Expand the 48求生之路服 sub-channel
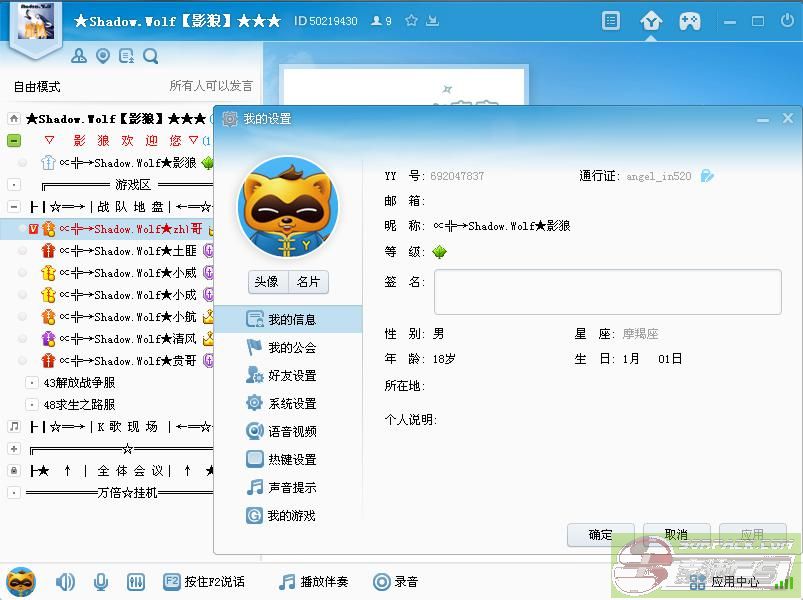The width and height of the screenshot is (803, 600). coord(32,404)
